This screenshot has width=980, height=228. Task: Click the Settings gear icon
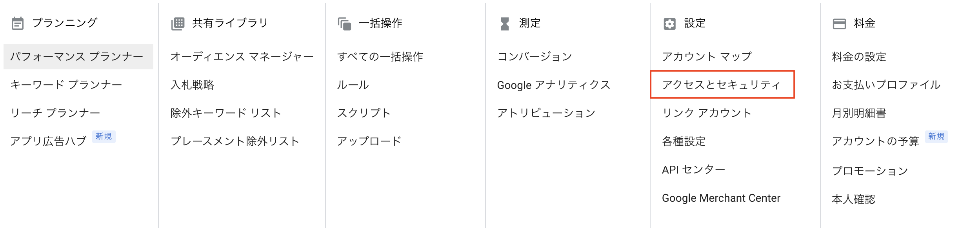click(x=669, y=24)
